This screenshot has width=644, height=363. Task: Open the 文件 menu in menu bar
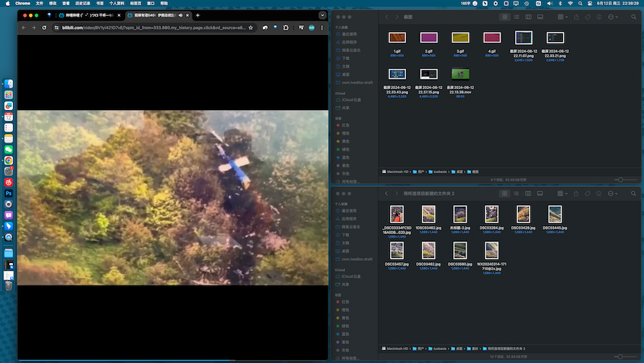point(39,4)
